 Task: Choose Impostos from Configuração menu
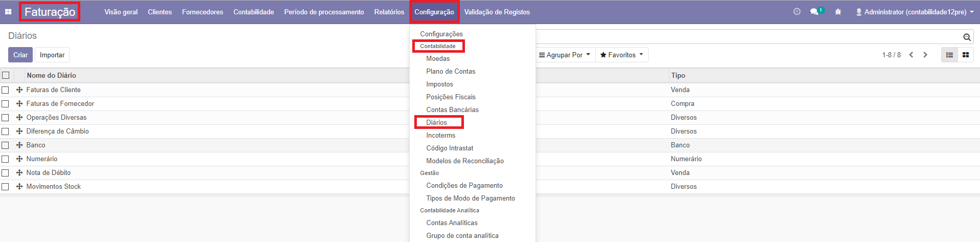(x=439, y=84)
